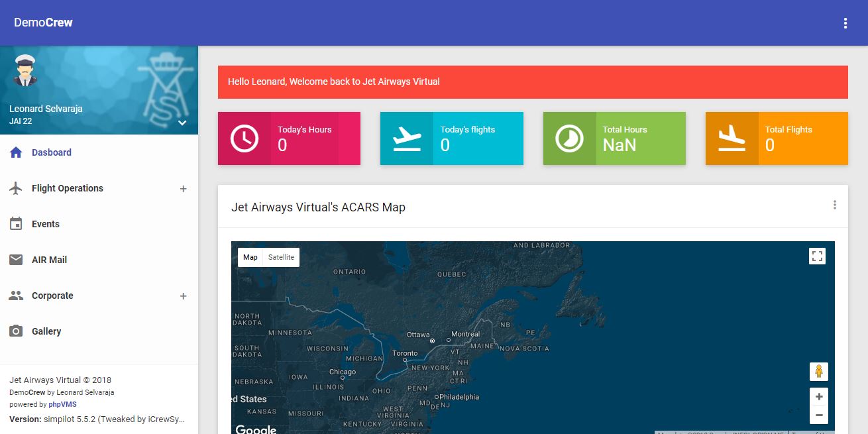
Task: Open the ACARS Map card options menu
Action: click(834, 205)
